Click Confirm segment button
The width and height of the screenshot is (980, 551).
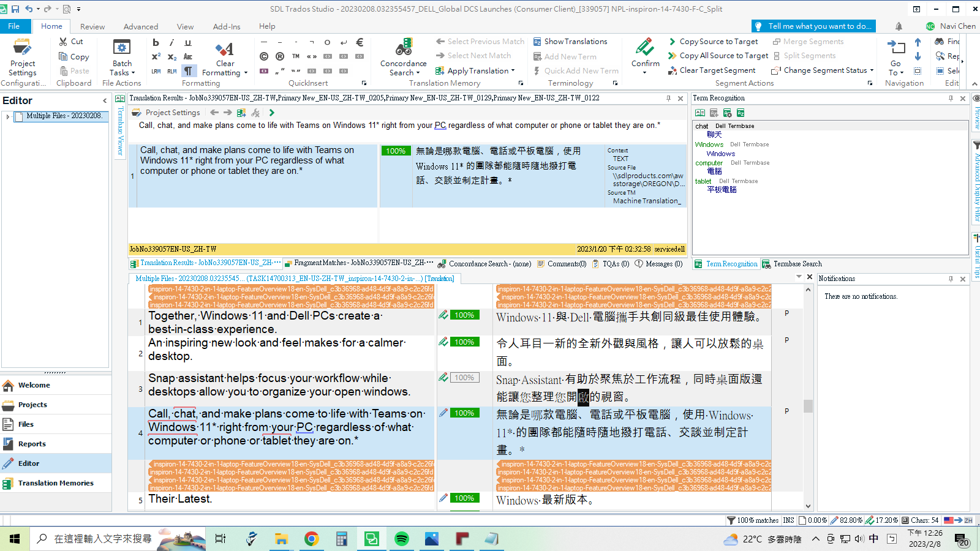click(x=645, y=52)
